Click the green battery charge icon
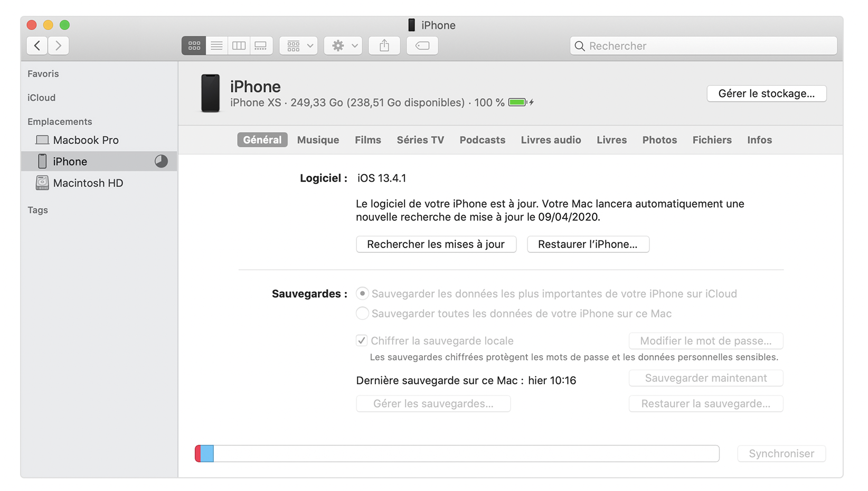The width and height of the screenshot is (868, 491). (x=518, y=102)
